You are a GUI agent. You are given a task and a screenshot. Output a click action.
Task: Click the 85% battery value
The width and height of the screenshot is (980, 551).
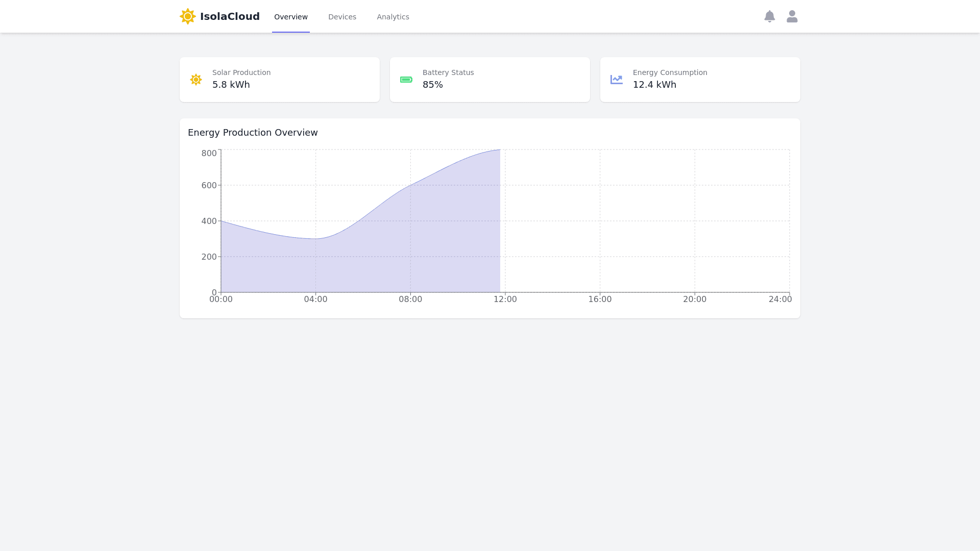tap(432, 85)
